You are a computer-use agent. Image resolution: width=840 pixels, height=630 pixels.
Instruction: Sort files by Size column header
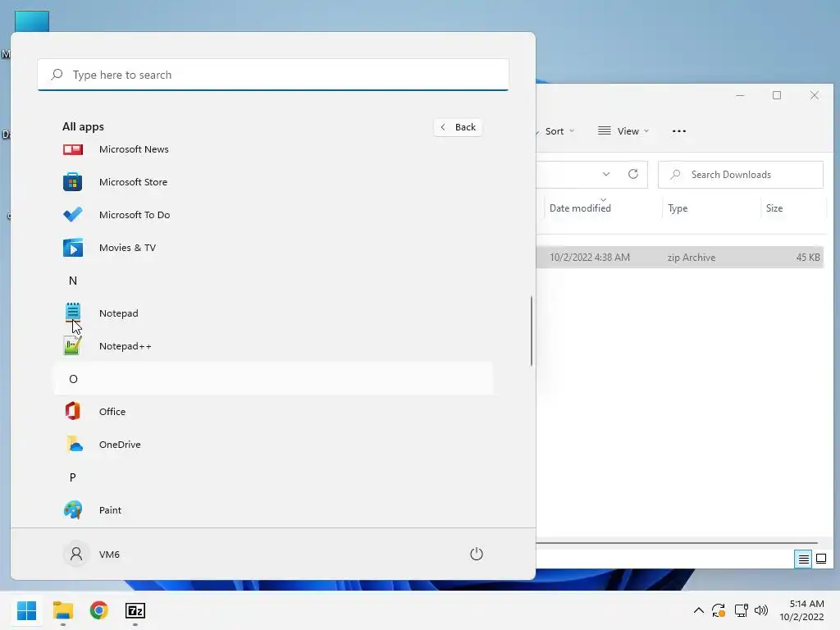(x=774, y=208)
